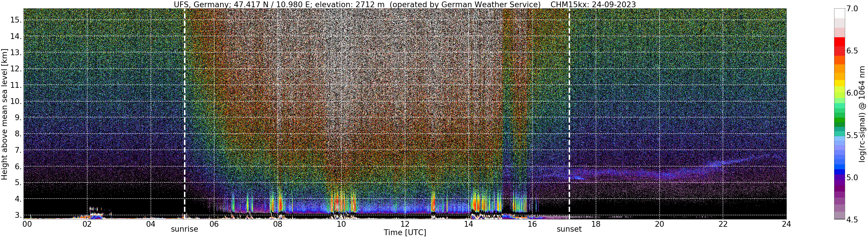Image resolution: width=868 pixels, height=238 pixels.
Task: Click the y-axis tick label 6.
Action: point(18,166)
